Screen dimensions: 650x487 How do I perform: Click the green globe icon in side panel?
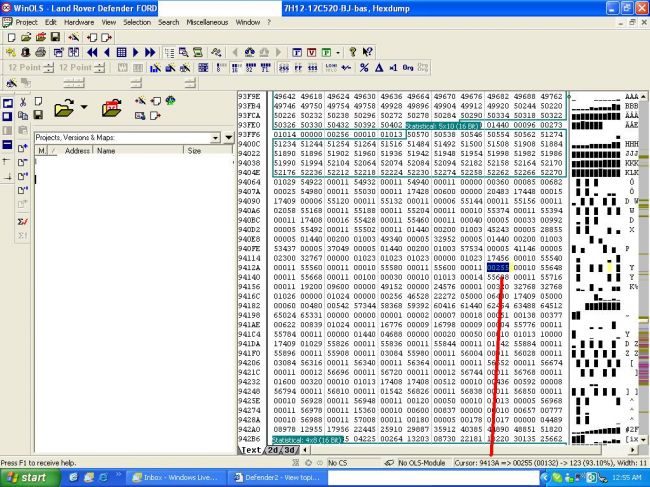170,101
